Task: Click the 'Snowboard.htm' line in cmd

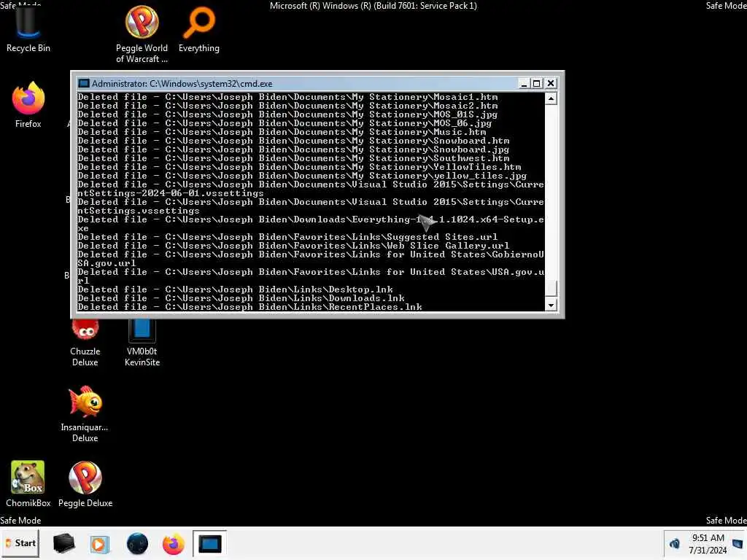Action: [293, 141]
